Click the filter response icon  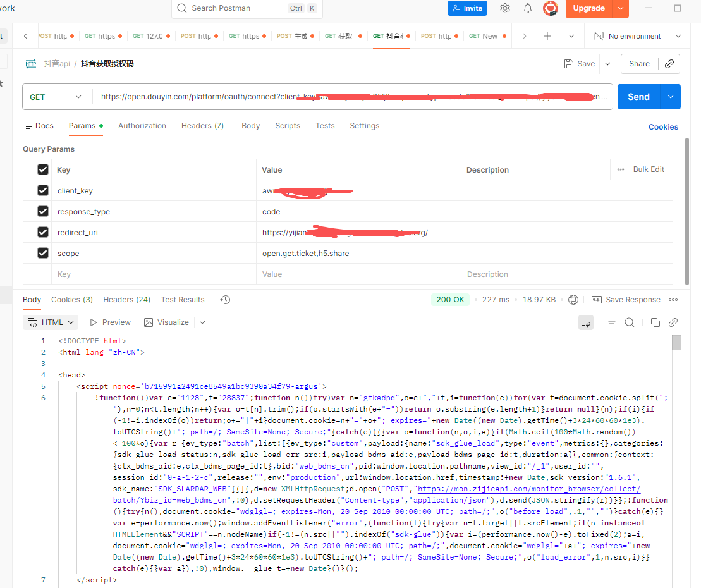point(612,322)
